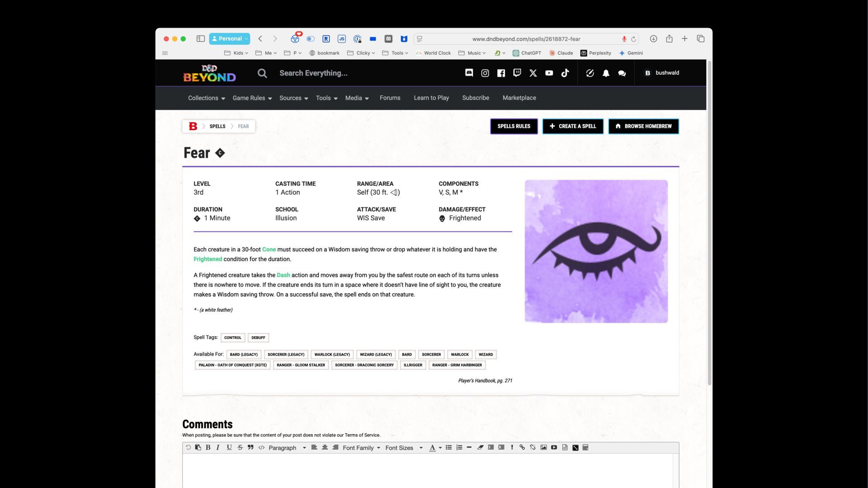Image resolution: width=868 pixels, height=488 pixels.
Task: Apply strikethrough in comment editor
Action: pos(240,447)
